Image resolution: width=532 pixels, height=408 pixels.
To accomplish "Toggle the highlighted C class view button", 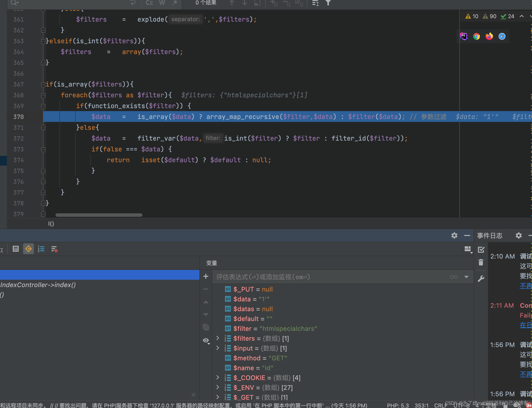I will pyautogui.click(x=28, y=249).
